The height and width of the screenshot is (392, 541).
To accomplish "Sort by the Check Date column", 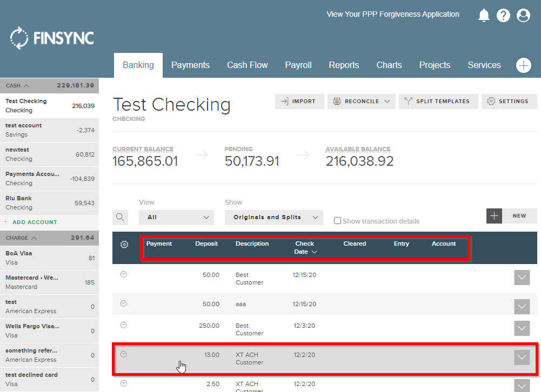I will pyautogui.click(x=305, y=247).
